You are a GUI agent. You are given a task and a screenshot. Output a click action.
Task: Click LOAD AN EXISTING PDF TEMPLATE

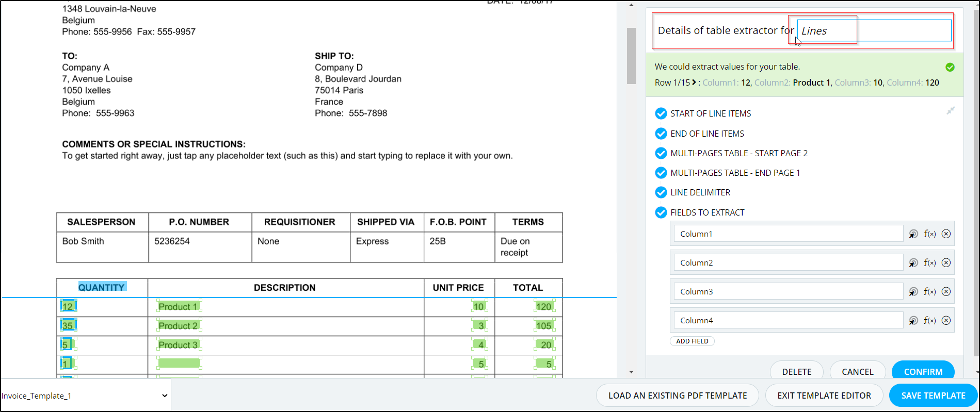click(x=677, y=395)
